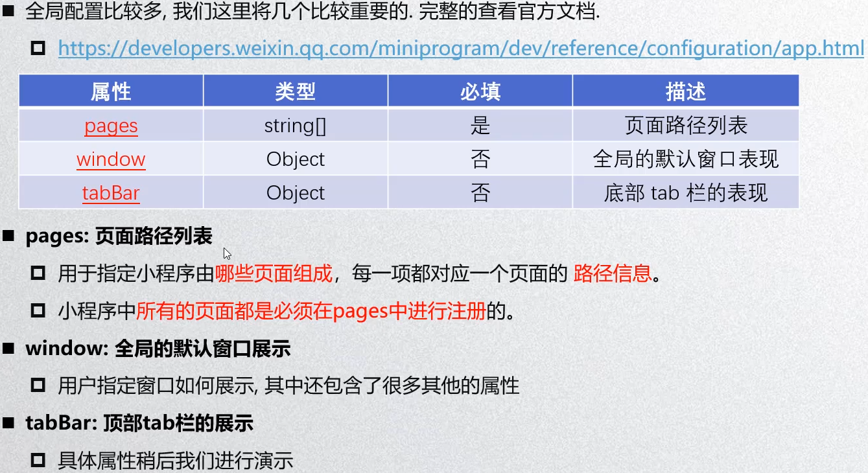Click the red text '哪些页面组成'
868x473 pixels.
pyautogui.click(x=274, y=273)
